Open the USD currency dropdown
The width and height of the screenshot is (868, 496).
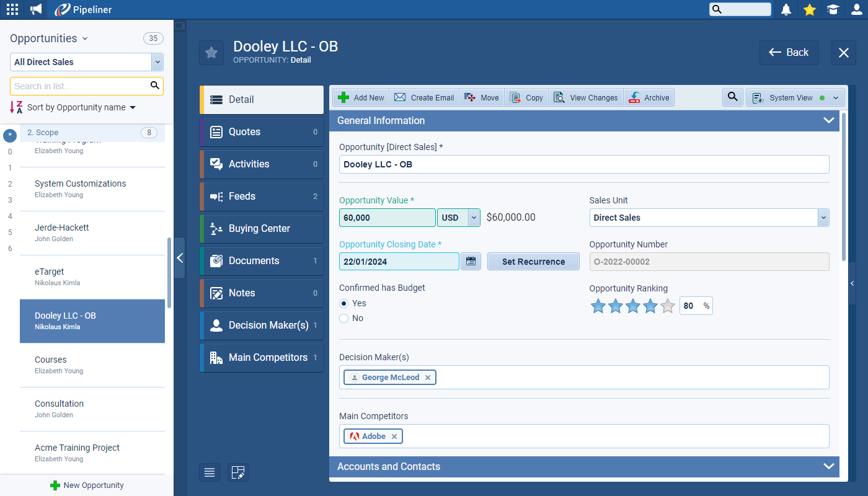tap(474, 218)
